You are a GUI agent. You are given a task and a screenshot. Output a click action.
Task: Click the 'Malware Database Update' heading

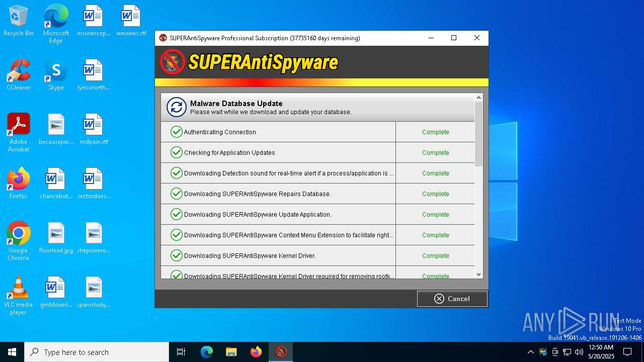point(236,104)
